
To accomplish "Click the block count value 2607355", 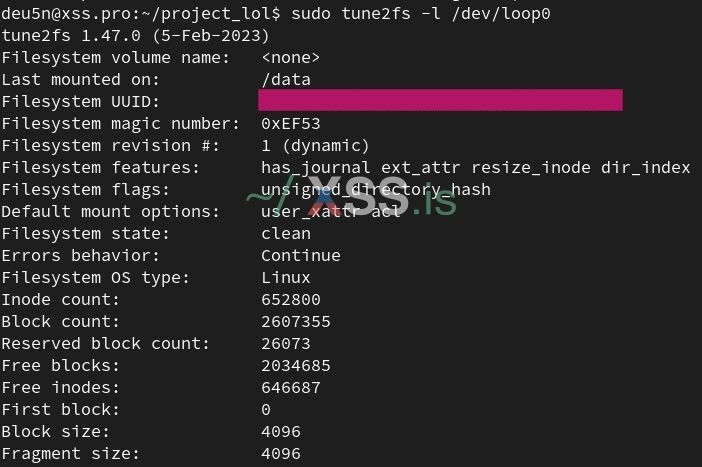I will coord(295,321).
